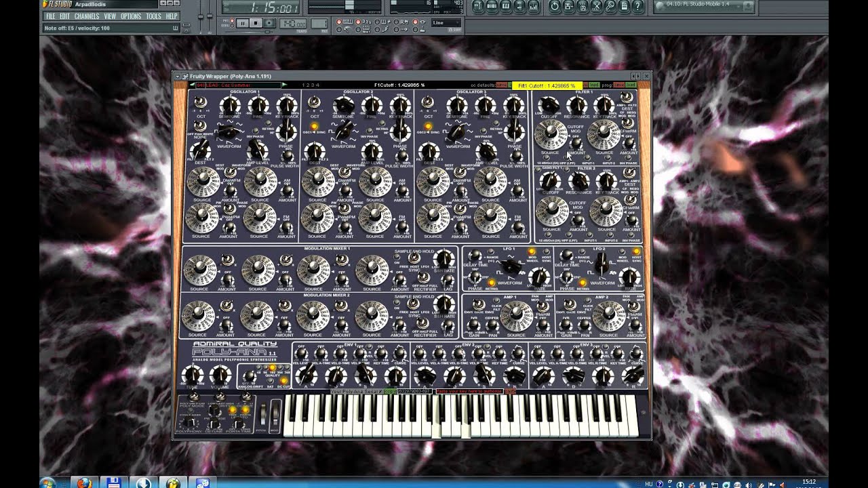Click the Filter 2 Resonance knob

[x=578, y=180]
